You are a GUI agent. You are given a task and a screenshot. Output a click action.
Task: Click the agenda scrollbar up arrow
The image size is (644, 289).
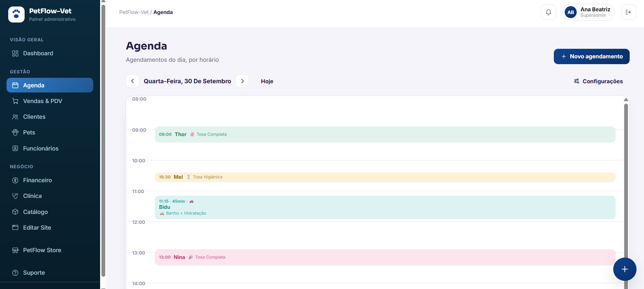626,100
